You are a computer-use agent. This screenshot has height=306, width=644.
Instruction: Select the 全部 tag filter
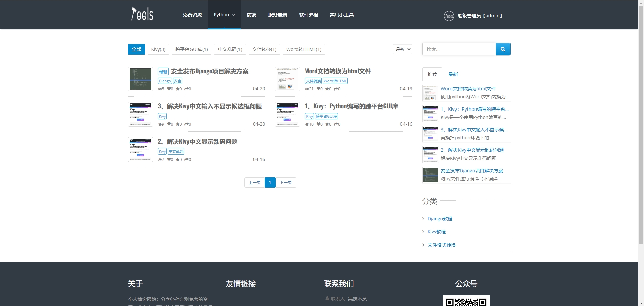(x=137, y=49)
